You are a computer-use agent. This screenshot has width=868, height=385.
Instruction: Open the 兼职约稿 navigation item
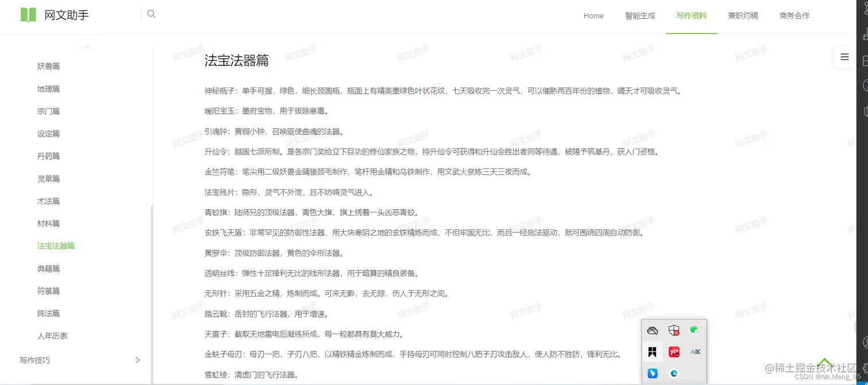tap(743, 16)
